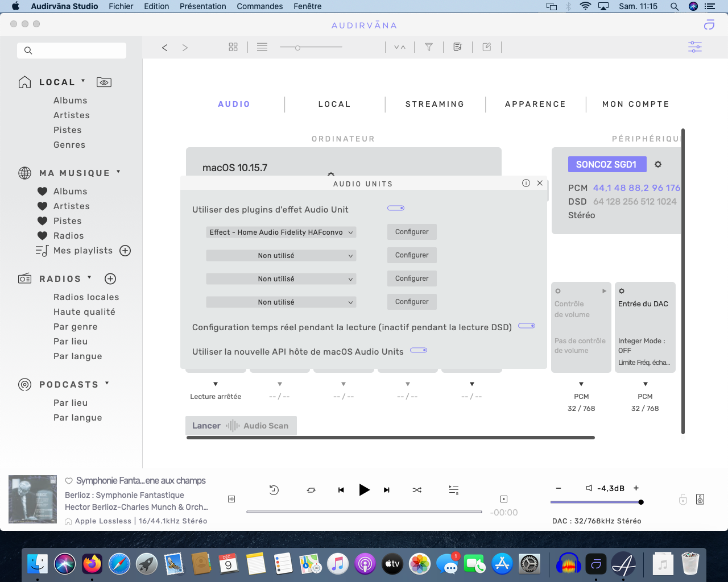This screenshot has height=582, width=728.
Task: Open the Commandes menu
Action: point(260,6)
